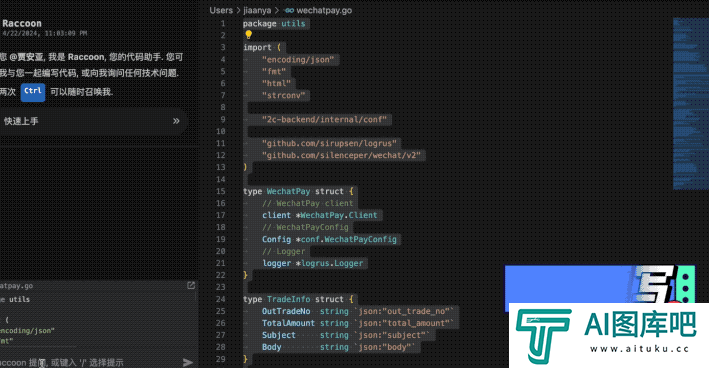Click the "// Logger" comment

pyautogui.click(x=284, y=251)
